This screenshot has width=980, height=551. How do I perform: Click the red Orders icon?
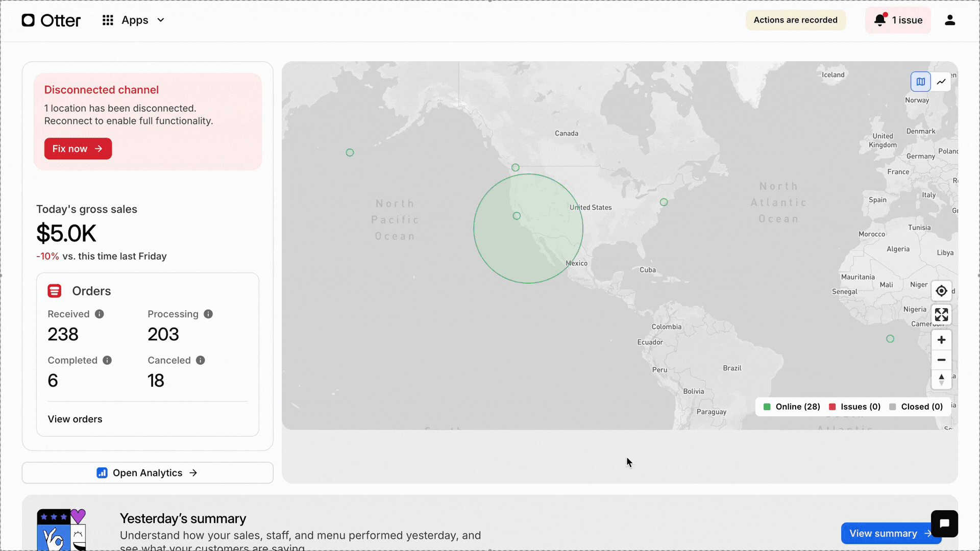(x=55, y=291)
